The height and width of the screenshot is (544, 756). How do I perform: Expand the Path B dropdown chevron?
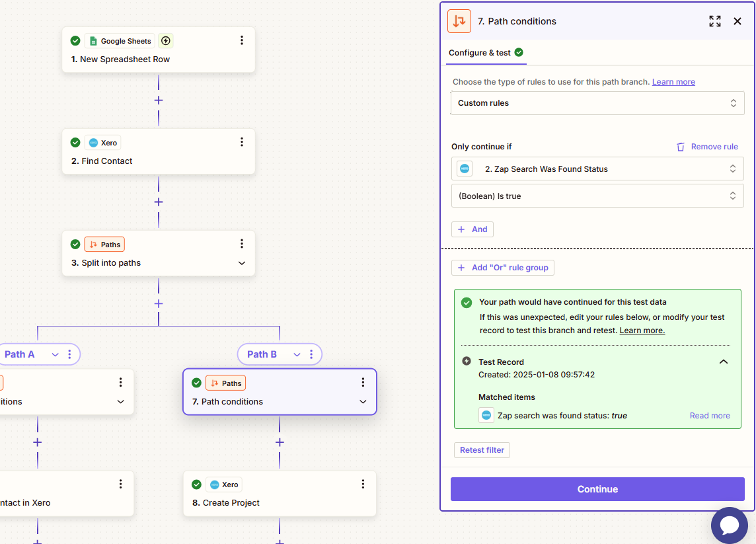[x=297, y=354]
